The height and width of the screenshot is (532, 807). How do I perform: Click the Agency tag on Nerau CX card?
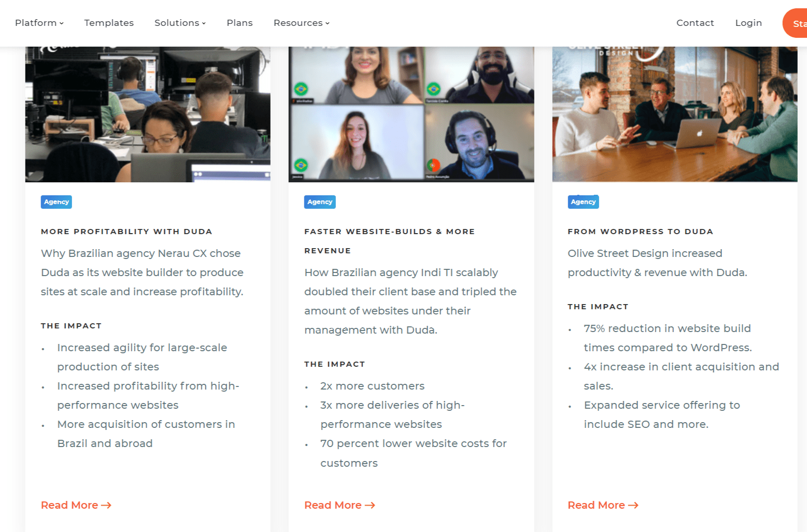point(56,202)
